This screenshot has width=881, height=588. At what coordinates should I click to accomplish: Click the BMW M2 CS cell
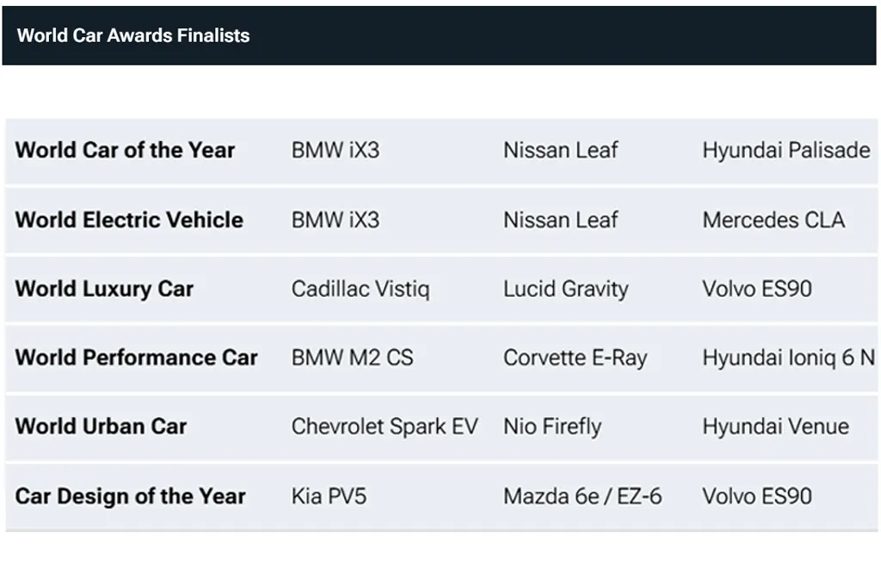(352, 358)
